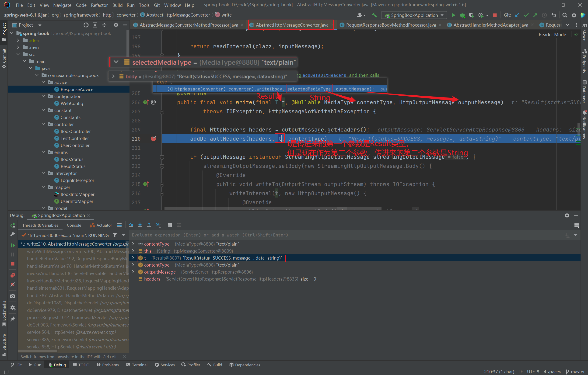Expand outputMessage variable node
588x375 pixels.
pos(133,272)
